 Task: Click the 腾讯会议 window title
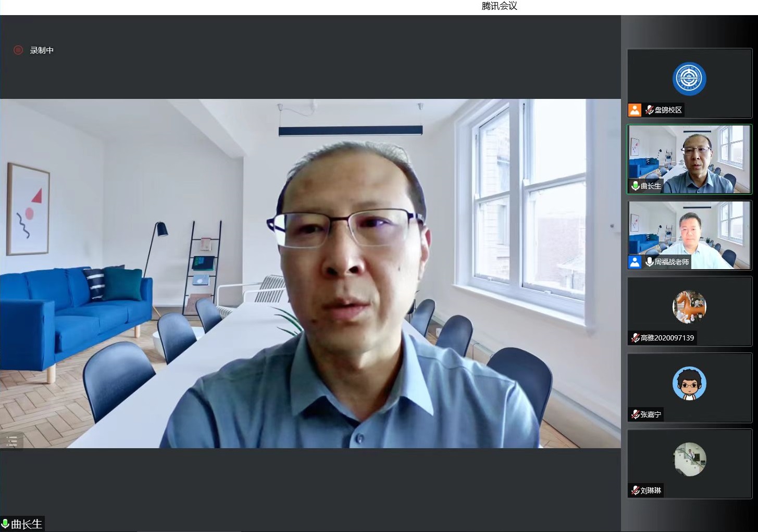tap(499, 6)
